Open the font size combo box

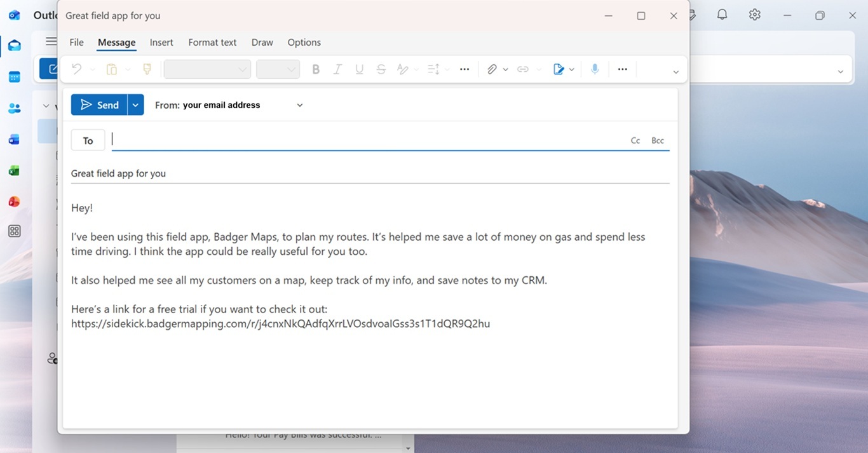(278, 69)
